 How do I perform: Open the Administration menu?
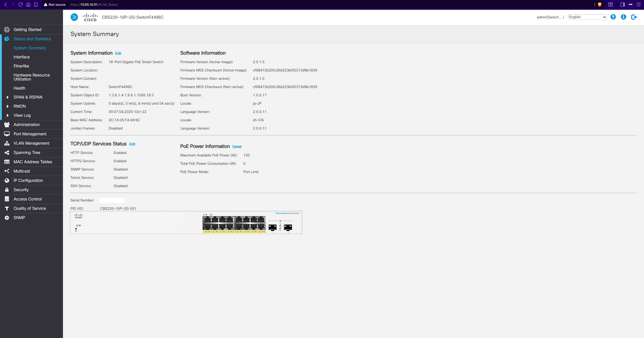point(27,125)
